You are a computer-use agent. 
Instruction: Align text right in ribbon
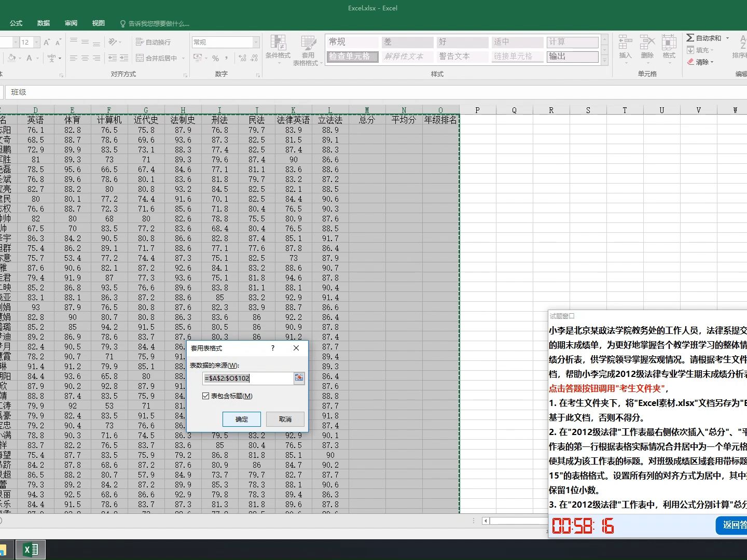coord(96,58)
